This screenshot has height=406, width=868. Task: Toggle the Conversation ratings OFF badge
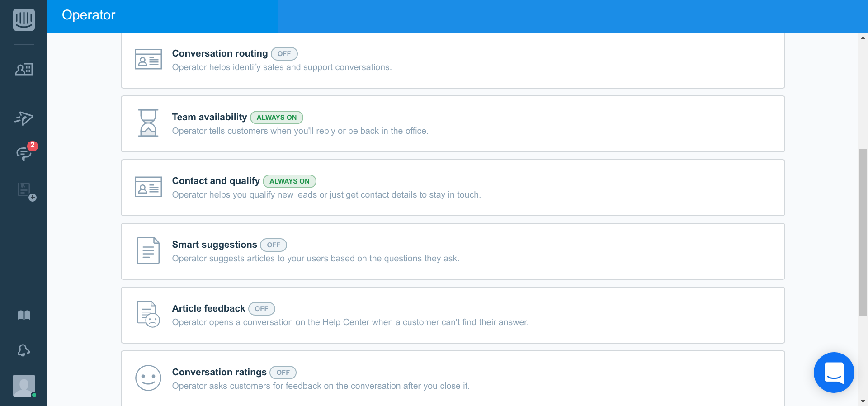pyautogui.click(x=283, y=373)
